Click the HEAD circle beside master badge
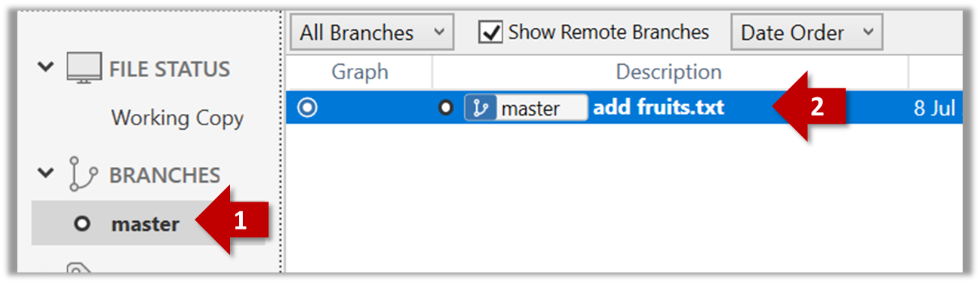The width and height of the screenshot is (980, 283). pos(446,108)
